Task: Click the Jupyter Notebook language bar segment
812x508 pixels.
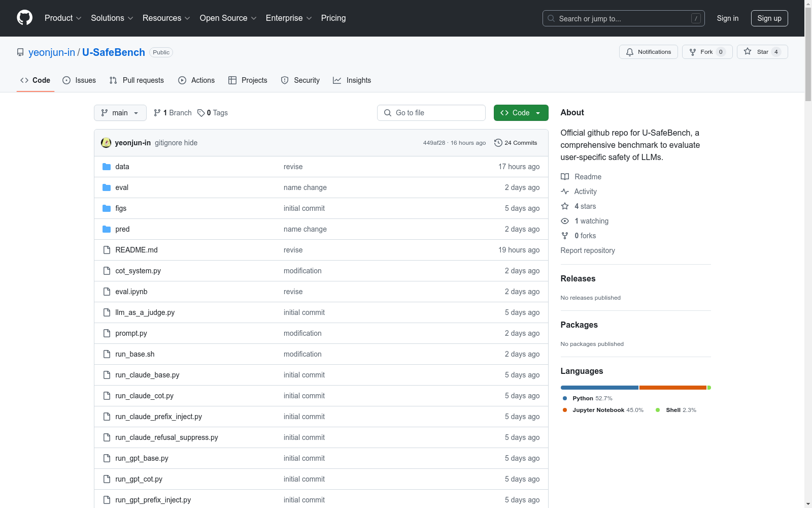Action: point(673,388)
